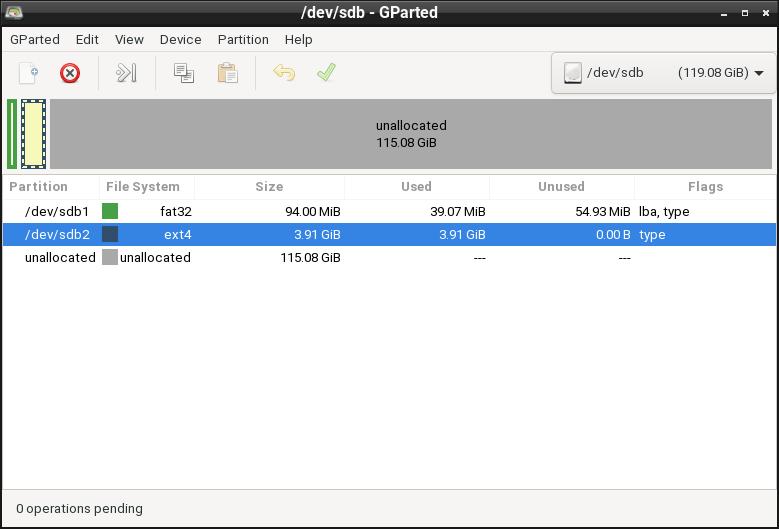The image size is (779, 529).
Task: Click the 54.93 MiB unused value
Action: [x=603, y=212]
